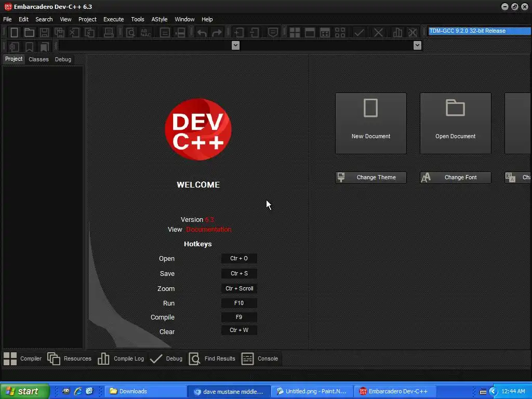Open the File menu
This screenshot has width=532, height=399.
point(7,19)
